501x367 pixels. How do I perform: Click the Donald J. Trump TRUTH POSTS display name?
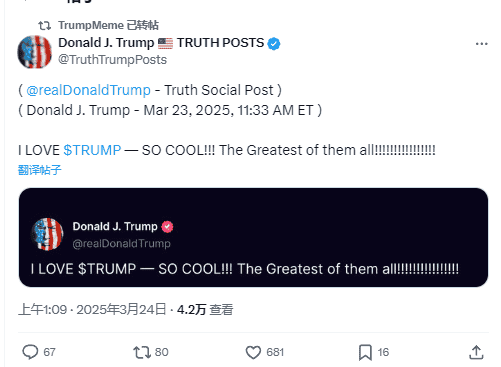[x=161, y=43]
